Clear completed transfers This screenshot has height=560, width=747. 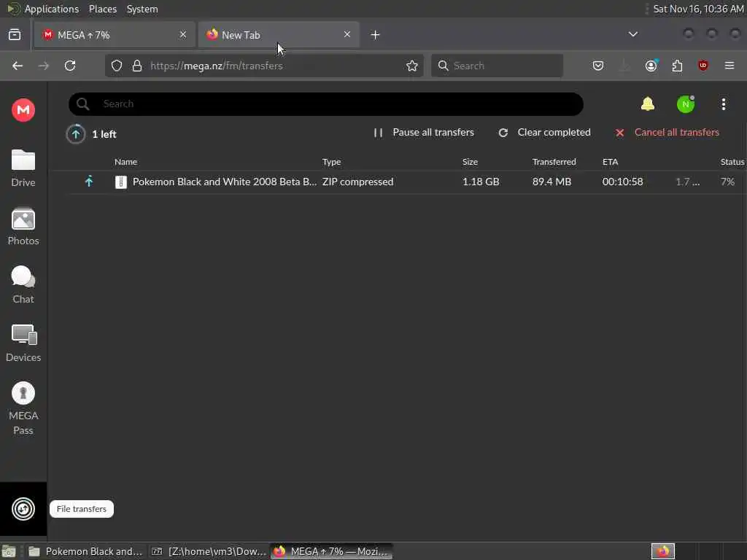coord(544,133)
